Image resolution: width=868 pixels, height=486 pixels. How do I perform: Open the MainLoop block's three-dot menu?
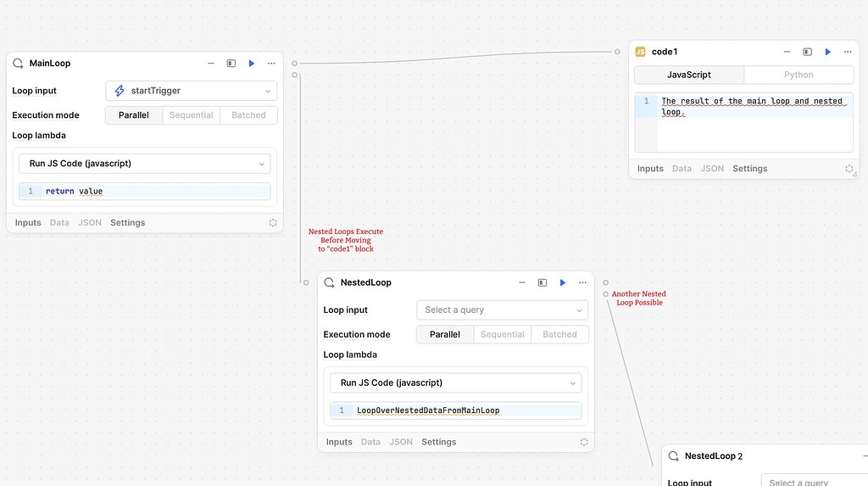click(271, 64)
